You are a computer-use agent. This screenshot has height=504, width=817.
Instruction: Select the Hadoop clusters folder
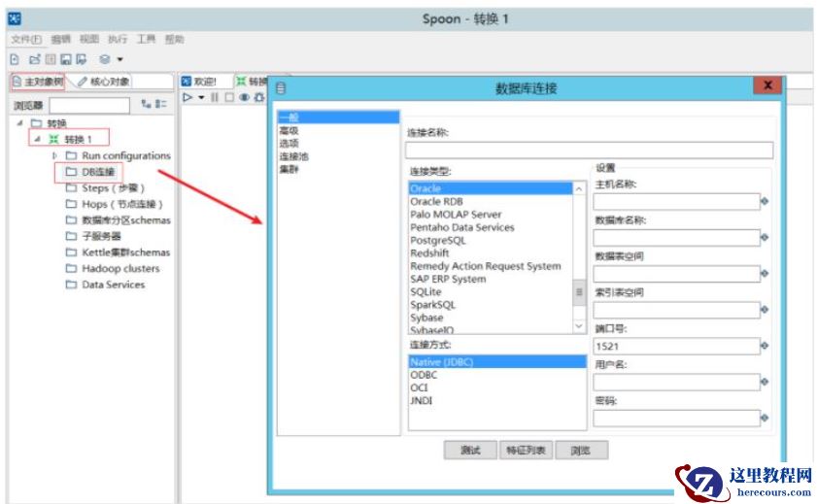click(113, 269)
